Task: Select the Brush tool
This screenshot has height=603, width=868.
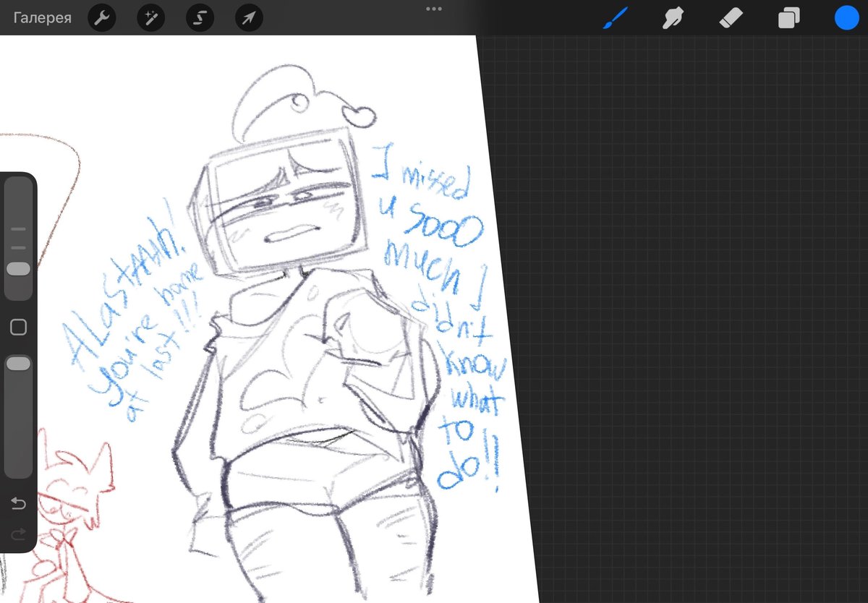Action: [616, 18]
